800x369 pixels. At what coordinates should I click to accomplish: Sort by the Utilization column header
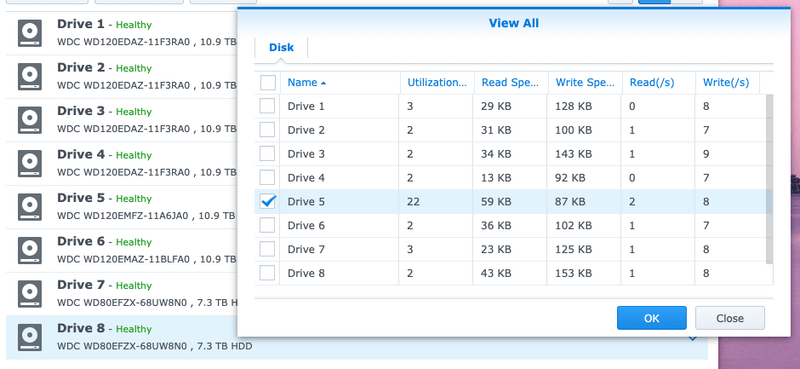[437, 83]
